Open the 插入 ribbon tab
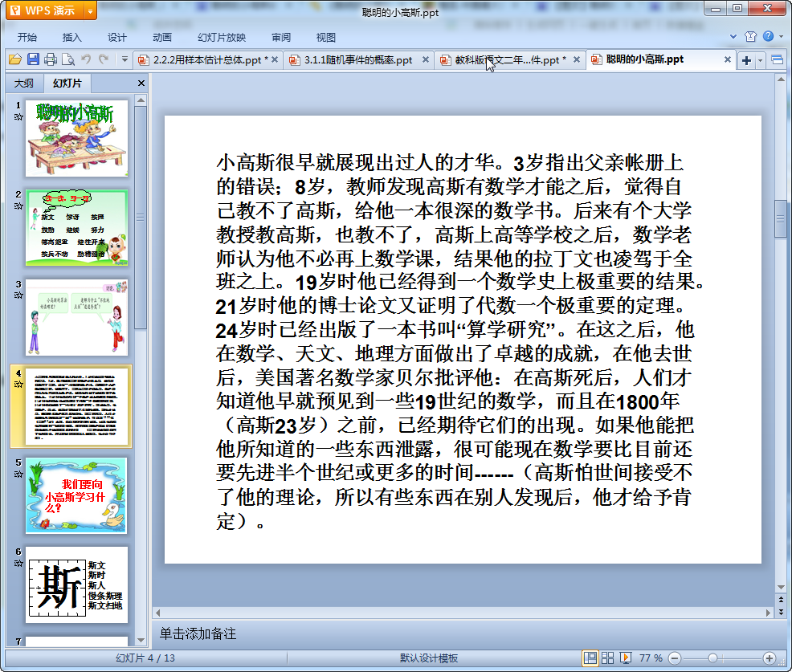The image size is (792, 672). pyautogui.click(x=71, y=38)
